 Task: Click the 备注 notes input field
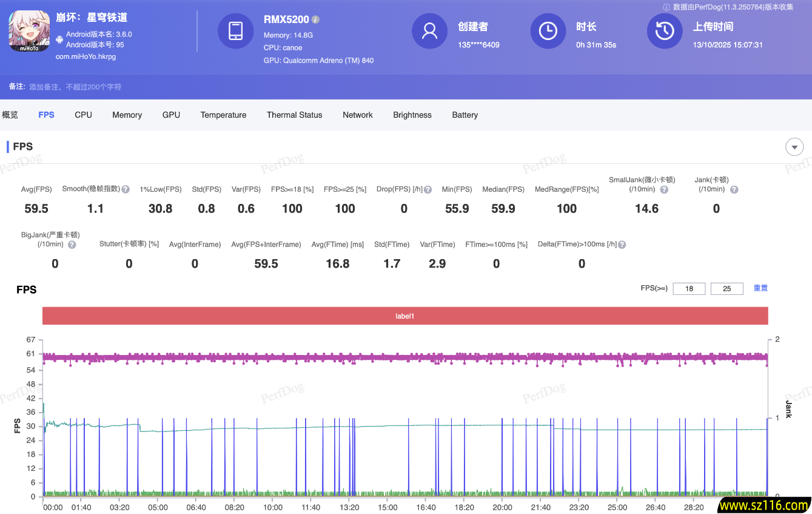click(76, 87)
